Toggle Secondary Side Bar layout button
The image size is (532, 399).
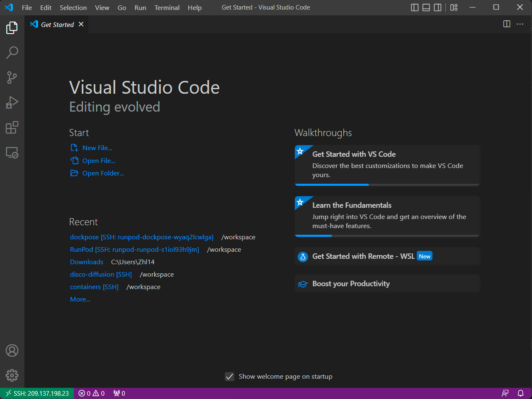pyautogui.click(x=437, y=7)
